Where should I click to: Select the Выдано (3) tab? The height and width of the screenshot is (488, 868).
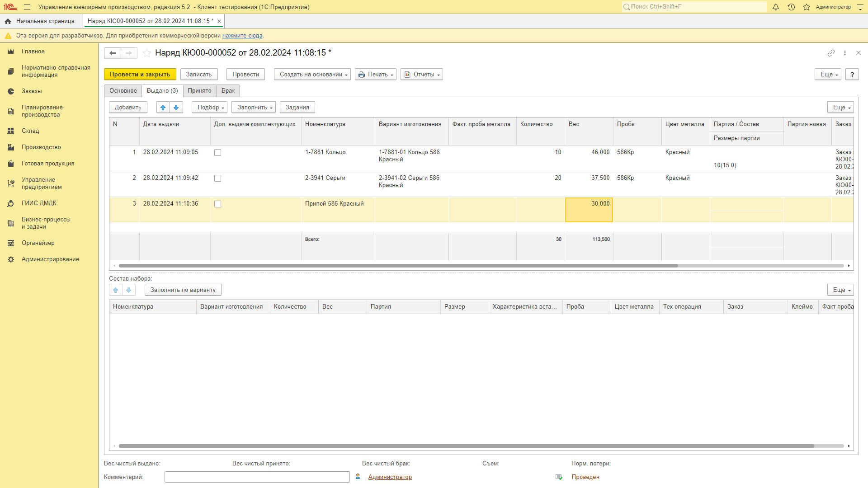tap(162, 91)
